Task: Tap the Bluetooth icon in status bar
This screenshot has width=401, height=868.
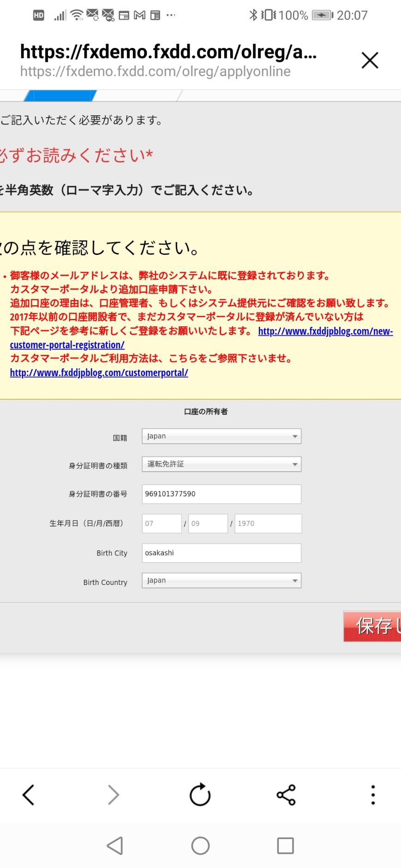Action: click(253, 15)
